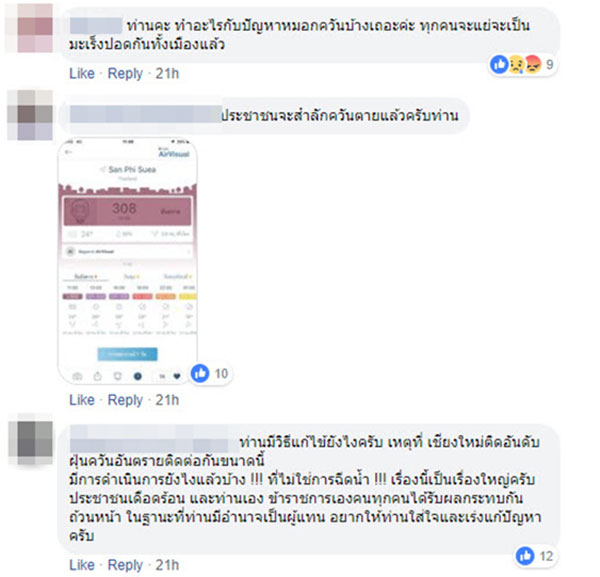This screenshot has height=577, width=600.
Task: Reply to the AirVisual screenshot comment
Action: coord(125,400)
